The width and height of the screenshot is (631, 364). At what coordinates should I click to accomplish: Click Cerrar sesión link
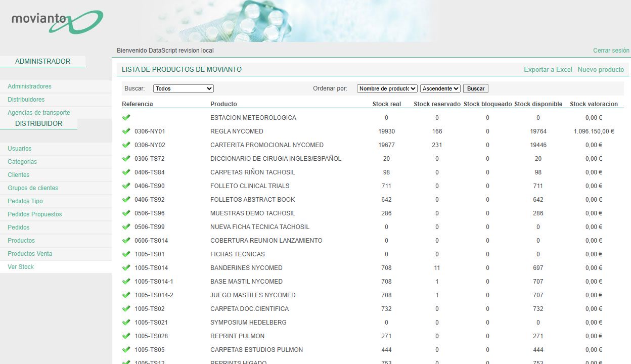[611, 51]
